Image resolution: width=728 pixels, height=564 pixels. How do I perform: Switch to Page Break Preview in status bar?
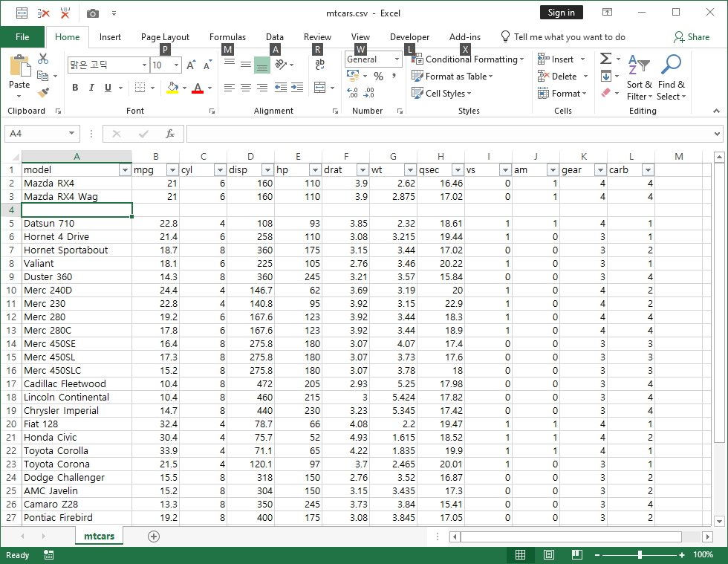(577, 554)
